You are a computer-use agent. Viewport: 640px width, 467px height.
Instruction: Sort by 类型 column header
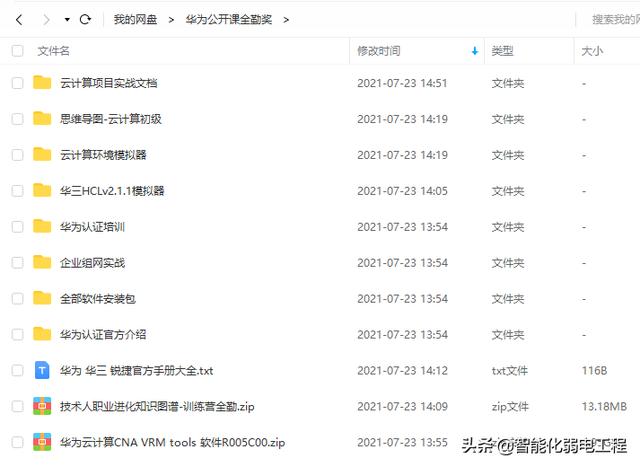click(502, 51)
